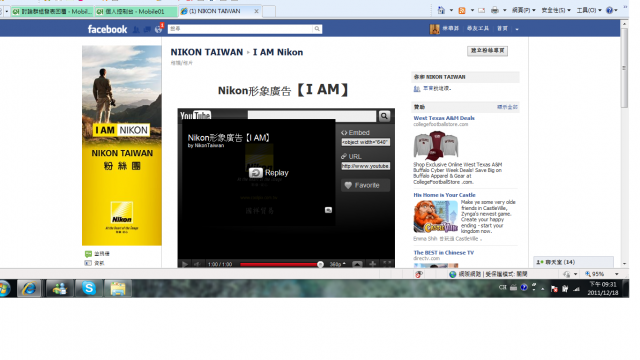
Task: Click the video Play button
Action: pyautogui.click(x=184, y=264)
